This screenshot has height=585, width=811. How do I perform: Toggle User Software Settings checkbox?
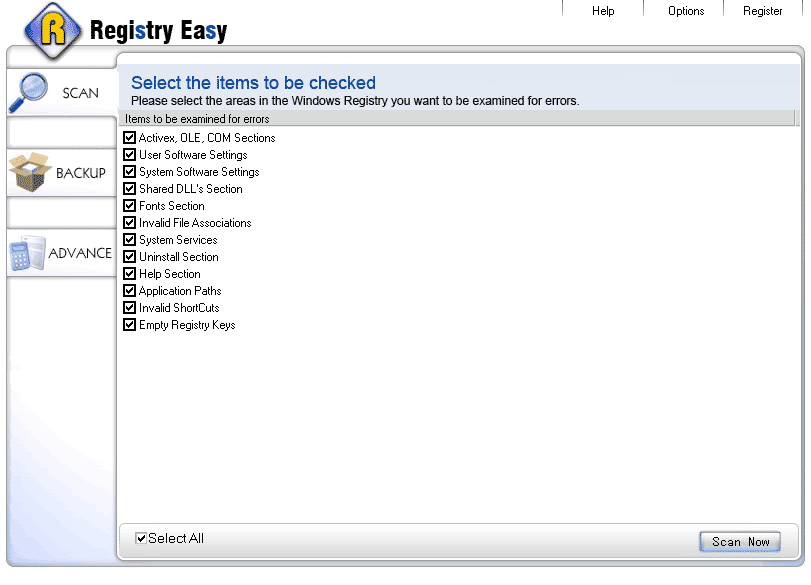pos(129,155)
